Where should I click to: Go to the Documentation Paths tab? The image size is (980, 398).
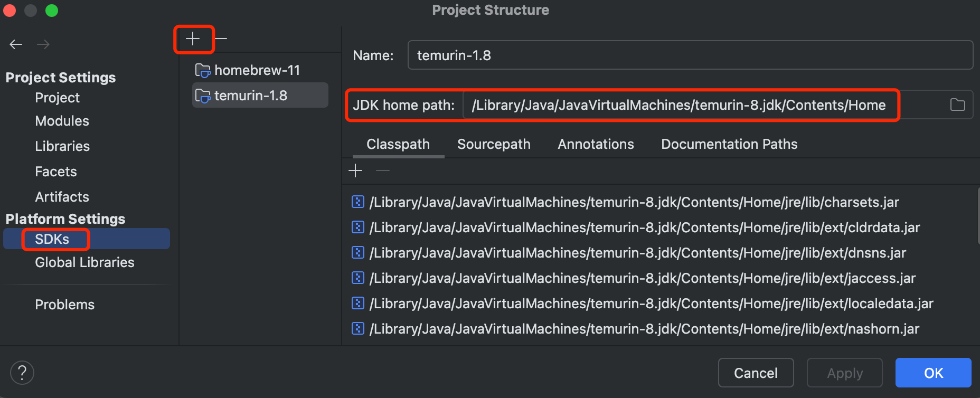(x=729, y=144)
